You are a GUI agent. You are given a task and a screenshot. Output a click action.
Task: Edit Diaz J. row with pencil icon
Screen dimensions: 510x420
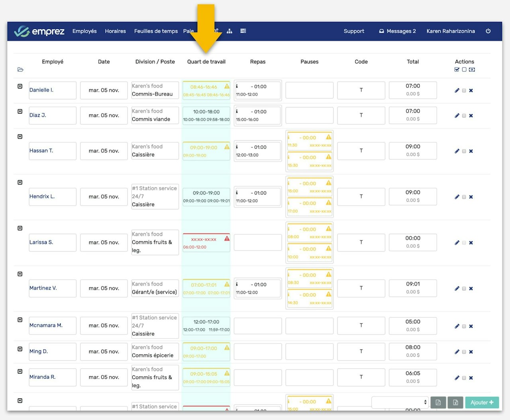tap(457, 115)
